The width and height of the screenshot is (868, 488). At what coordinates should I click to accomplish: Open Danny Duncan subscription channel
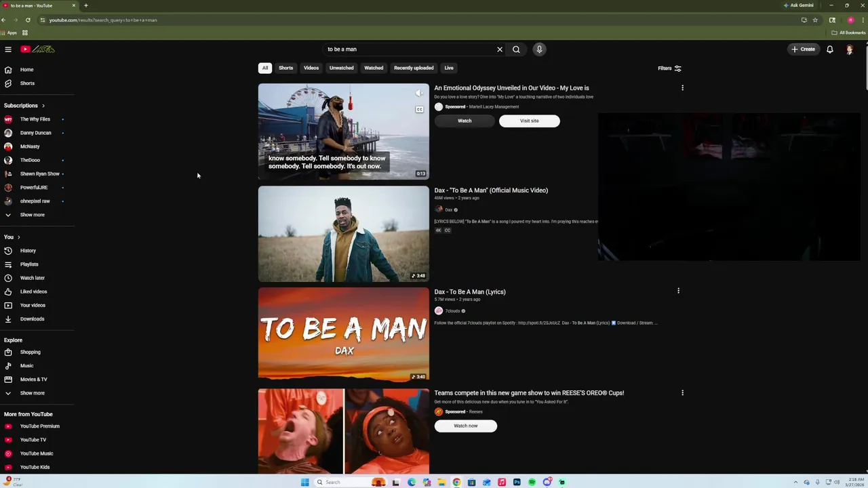tap(35, 133)
